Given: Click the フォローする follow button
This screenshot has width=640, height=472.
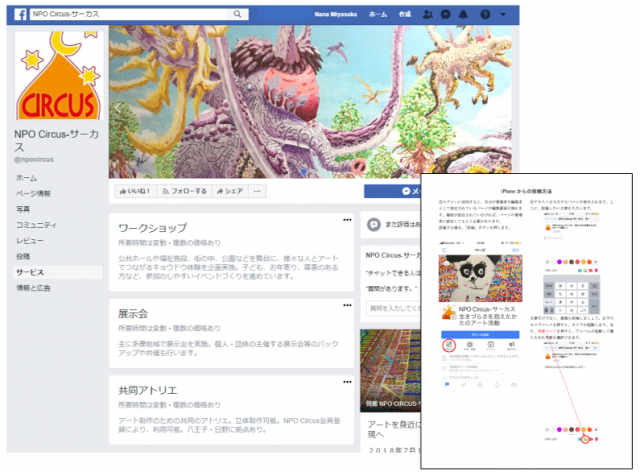Looking at the screenshot, I should pyautogui.click(x=184, y=191).
